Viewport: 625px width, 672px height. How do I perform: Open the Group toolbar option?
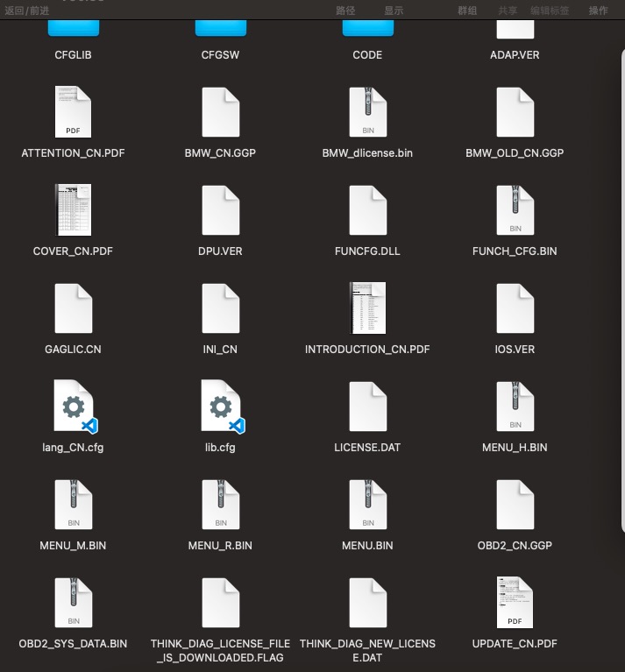click(x=467, y=11)
